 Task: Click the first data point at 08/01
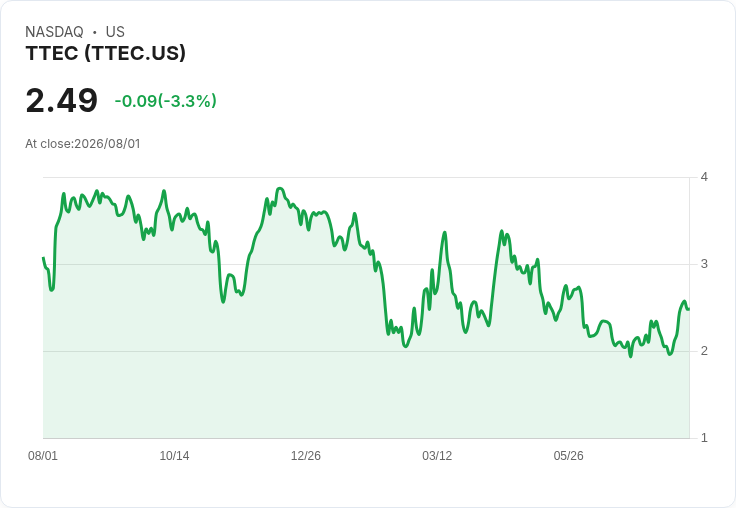coord(44,258)
